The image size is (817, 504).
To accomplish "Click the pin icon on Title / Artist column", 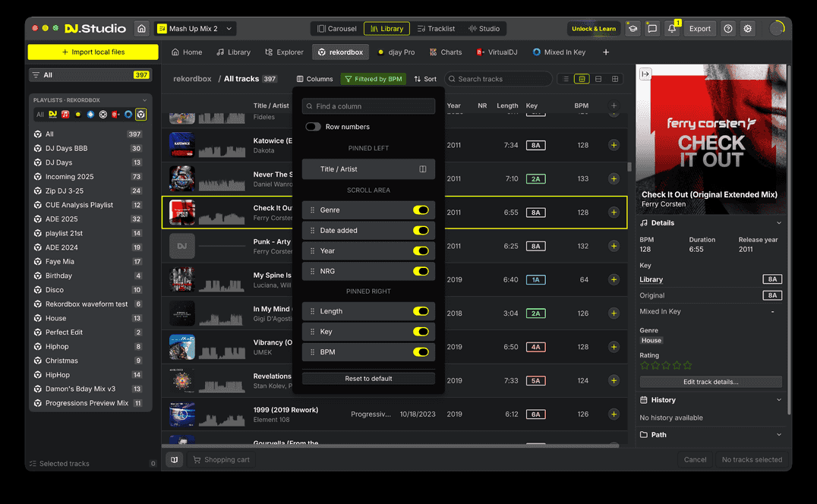I will click(x=423, y=169).
